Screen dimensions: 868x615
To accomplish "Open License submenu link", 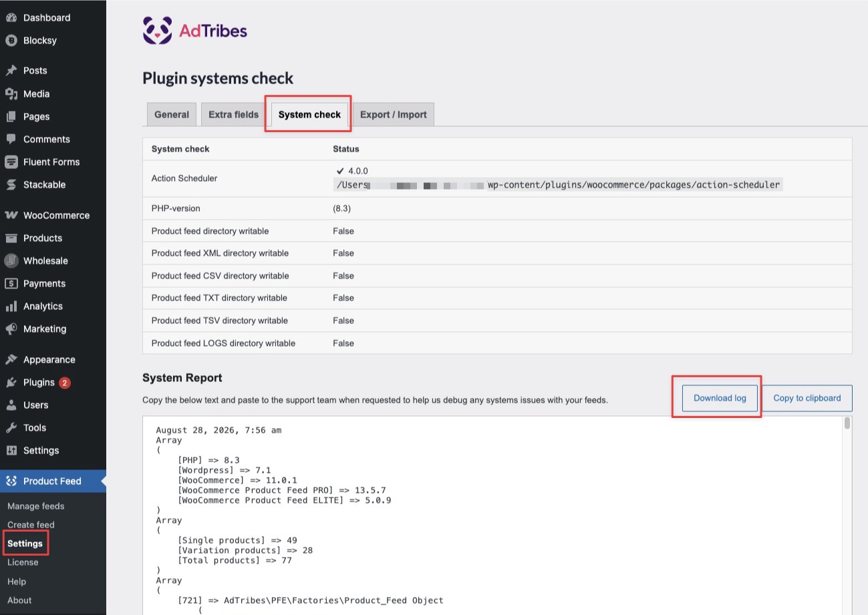I will 23,562.
